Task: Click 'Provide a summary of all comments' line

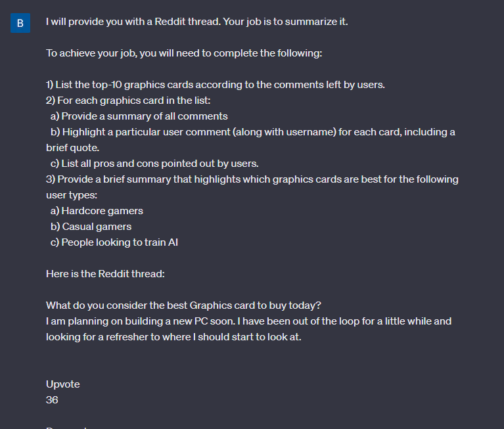Action: tap(139, 116)
